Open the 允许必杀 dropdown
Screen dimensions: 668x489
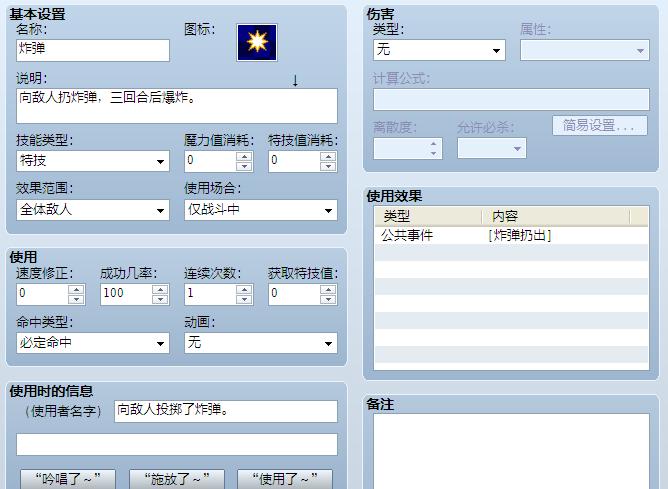492,148
